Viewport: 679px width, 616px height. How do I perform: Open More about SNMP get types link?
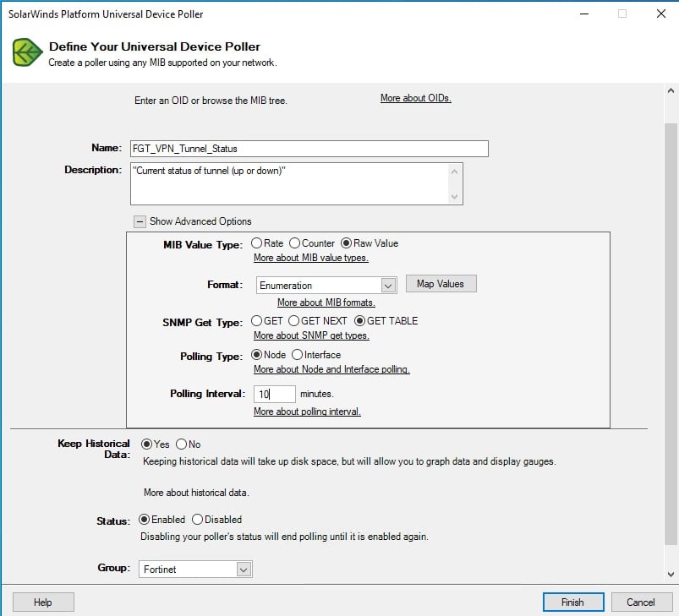[x=311, y=335]
